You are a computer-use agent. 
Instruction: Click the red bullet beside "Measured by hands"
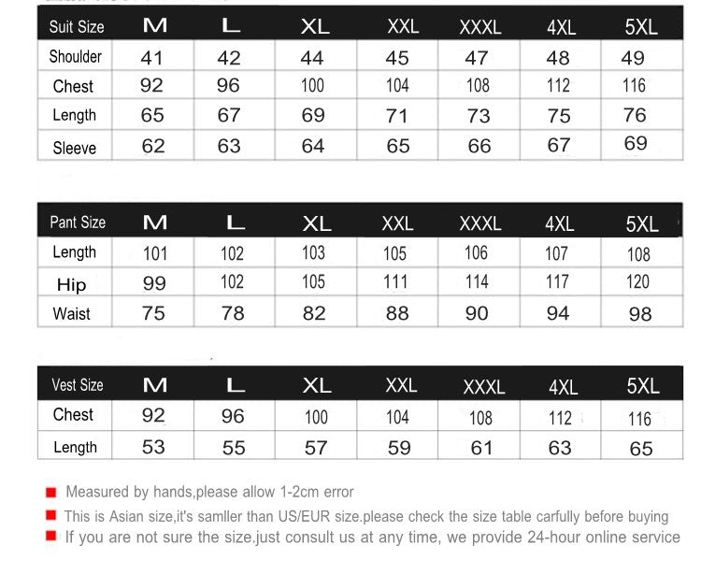click(x=50, y=493)
